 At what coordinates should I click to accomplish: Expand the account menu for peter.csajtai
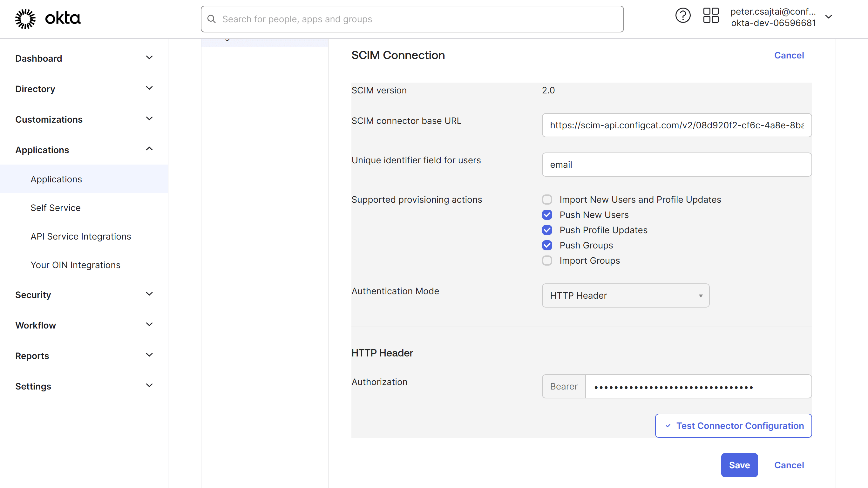click(x=829, y=16)
